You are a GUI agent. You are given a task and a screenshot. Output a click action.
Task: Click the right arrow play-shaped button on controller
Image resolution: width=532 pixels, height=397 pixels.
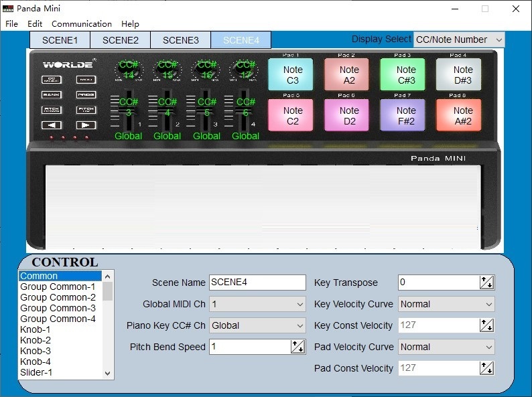coord(86,125)
